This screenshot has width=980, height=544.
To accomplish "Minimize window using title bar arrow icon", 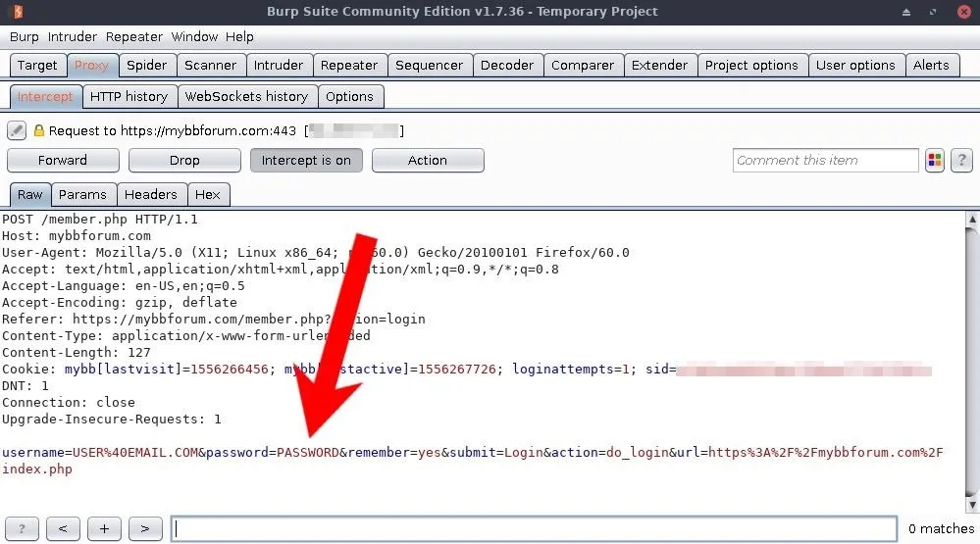I will click(905, 12).
